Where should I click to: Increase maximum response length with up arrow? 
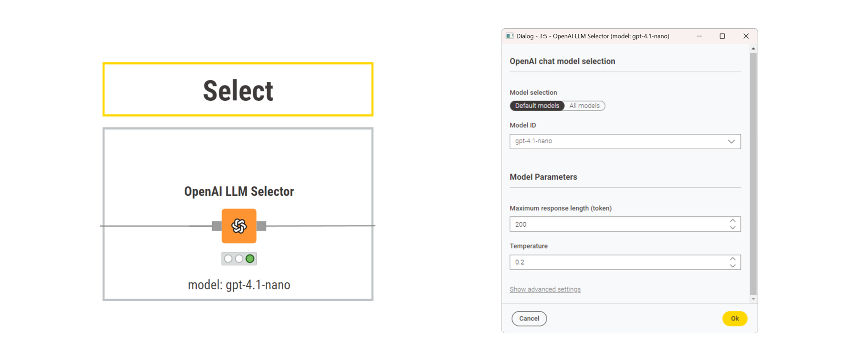click(x=733, y=221)
